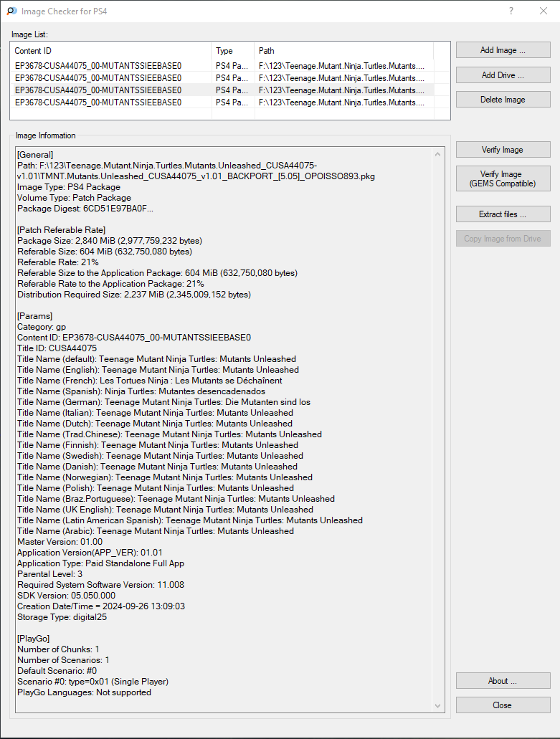The image size is (560, 739).
Task: Open the About ... dialog
Action: (503, 680)
